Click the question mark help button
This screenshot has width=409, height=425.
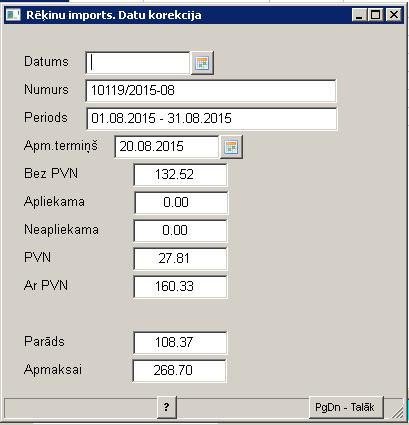coord(166,407)
